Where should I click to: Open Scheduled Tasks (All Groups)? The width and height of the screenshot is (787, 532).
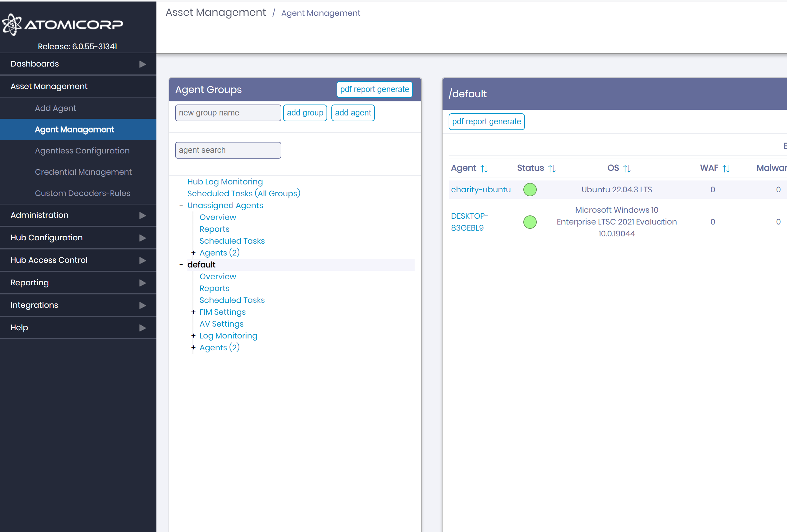244,193
